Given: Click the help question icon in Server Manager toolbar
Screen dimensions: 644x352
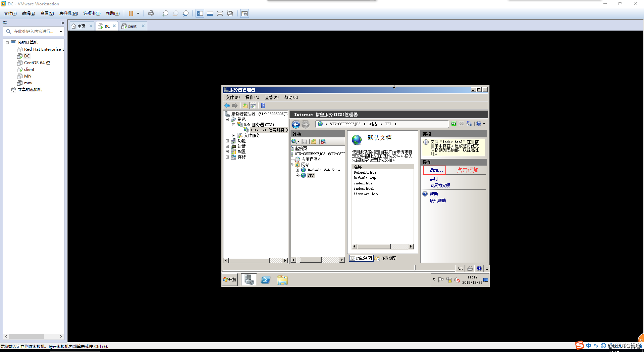Looking at the screenshot, I should pyautogui.click(x=263, y=105).
